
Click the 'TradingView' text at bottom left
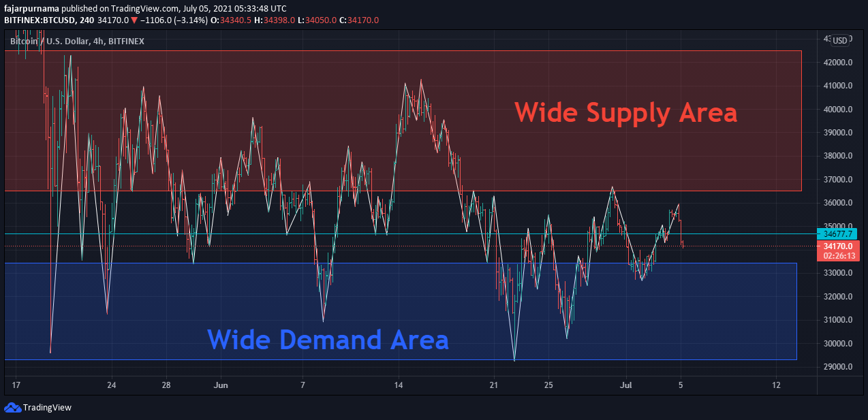coord(47,408)
